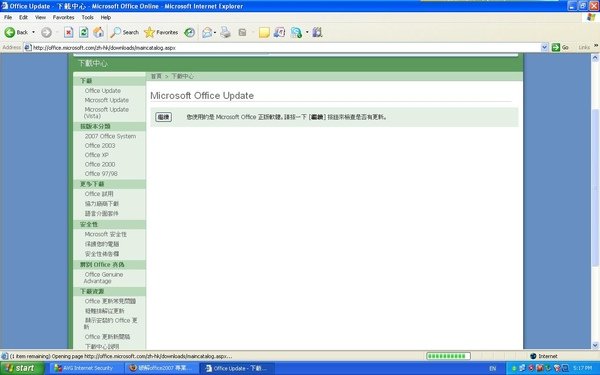Image resolution: width=600 pixels, height=375 pixels.
Task: Open the View menu
Action: tap(40, 17)
